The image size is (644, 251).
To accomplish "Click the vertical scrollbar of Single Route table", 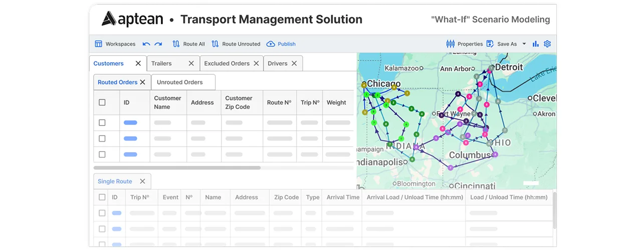I will pyautogui.click(x=554, y=211).
